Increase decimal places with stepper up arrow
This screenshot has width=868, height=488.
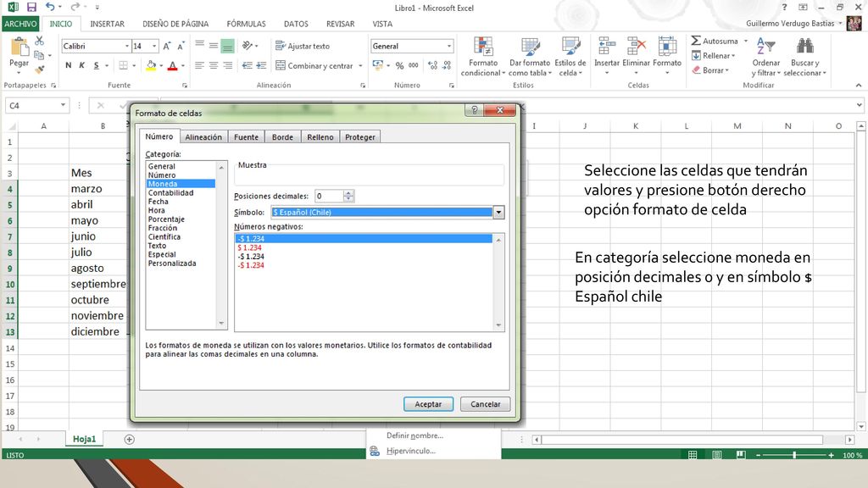coord(348,193)
